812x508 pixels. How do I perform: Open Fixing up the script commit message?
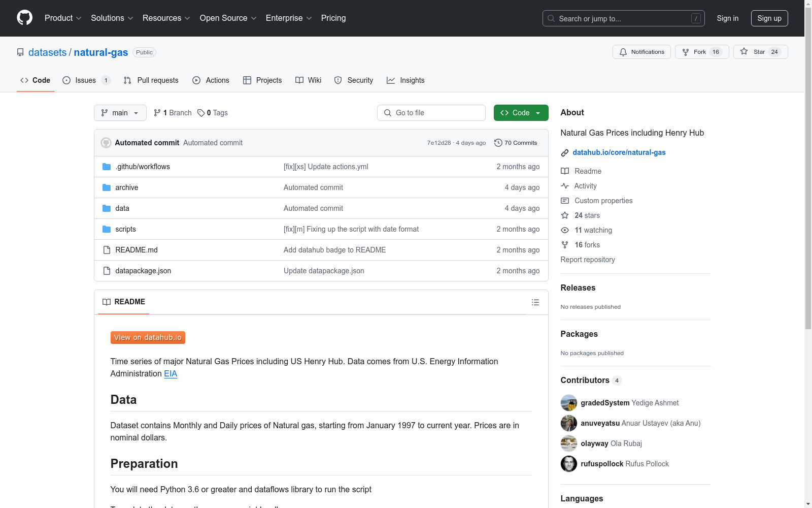click(x=351, y=229)
